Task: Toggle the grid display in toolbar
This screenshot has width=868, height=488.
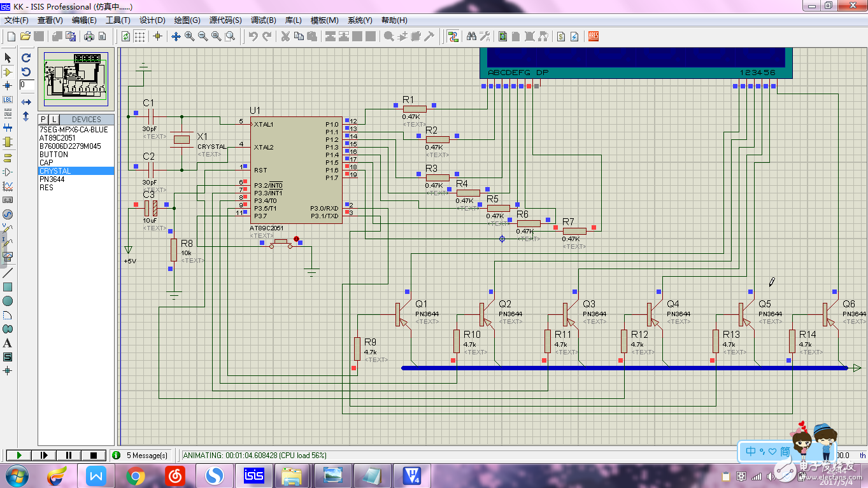Action: click(139, 36)
